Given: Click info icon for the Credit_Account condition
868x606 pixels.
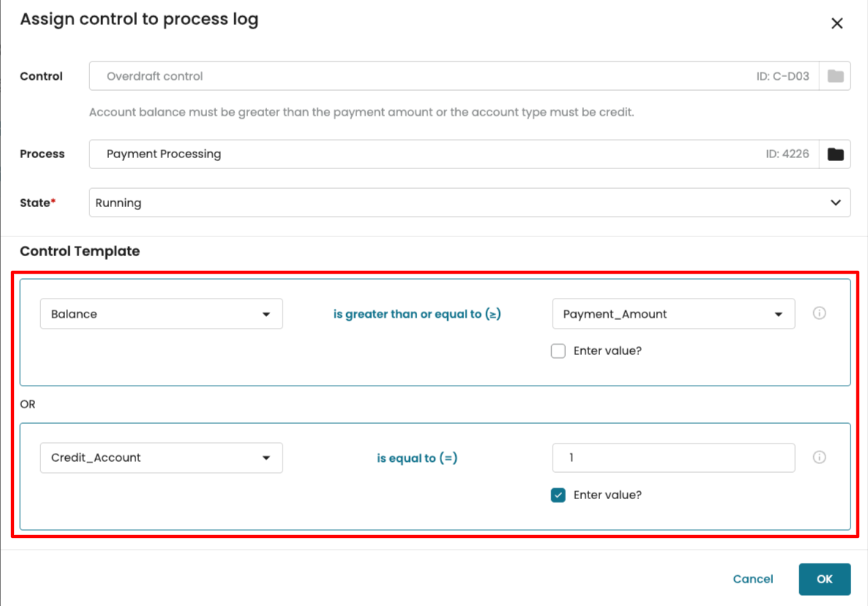Looking at the screenshot, I should coord(819,457).
